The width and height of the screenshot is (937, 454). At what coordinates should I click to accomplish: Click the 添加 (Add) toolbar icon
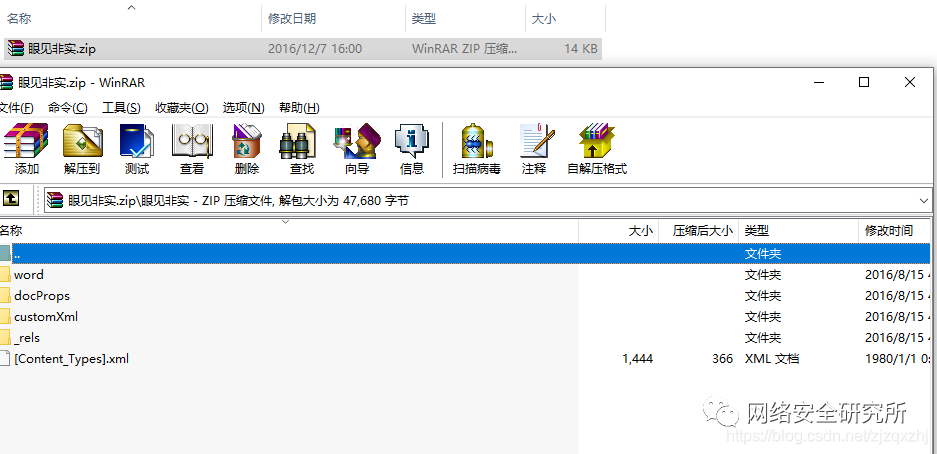[26, 149]
